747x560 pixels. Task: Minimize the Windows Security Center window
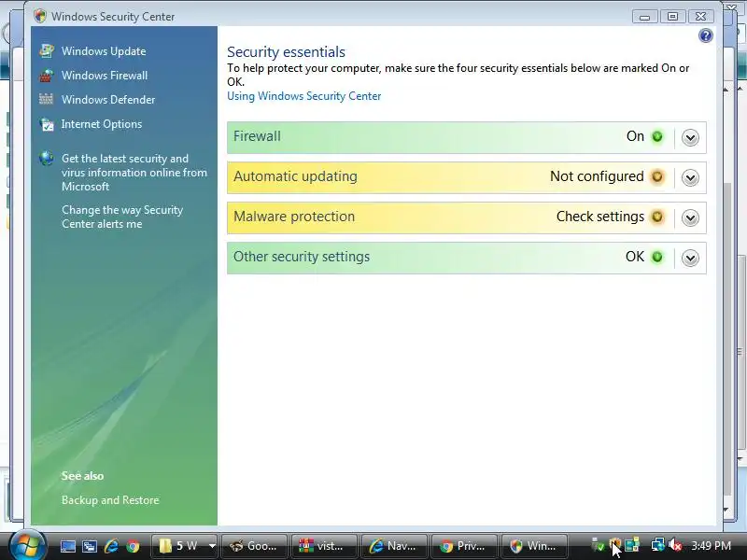click(645, 17)
